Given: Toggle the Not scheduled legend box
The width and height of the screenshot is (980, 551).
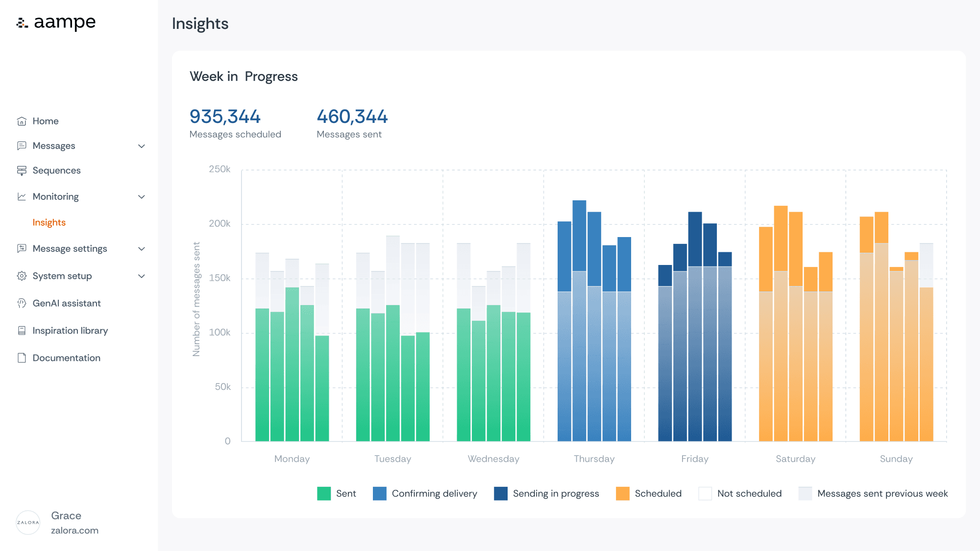Looking at the screenshot, I should coord(705,493).
